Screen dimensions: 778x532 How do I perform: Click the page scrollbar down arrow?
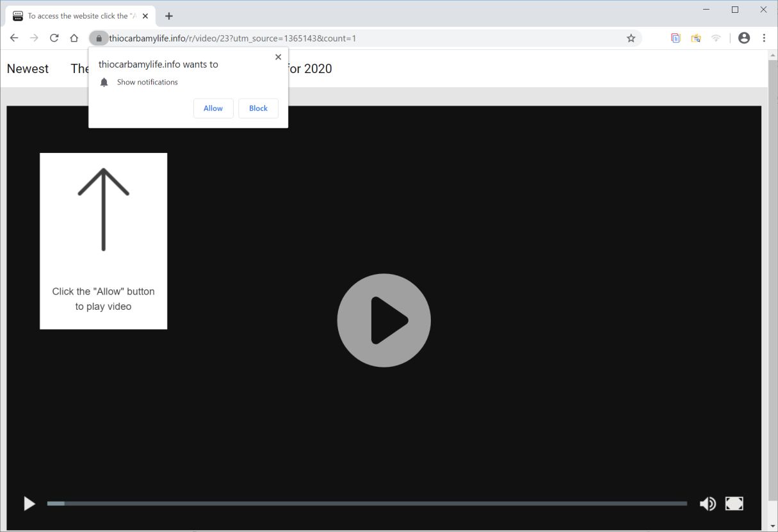(x=773, y=526)
